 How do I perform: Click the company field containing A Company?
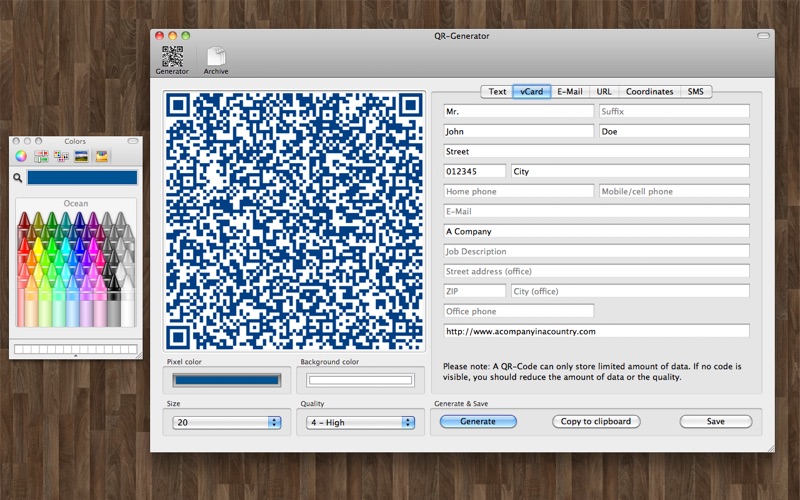click(x=596, y=231)
